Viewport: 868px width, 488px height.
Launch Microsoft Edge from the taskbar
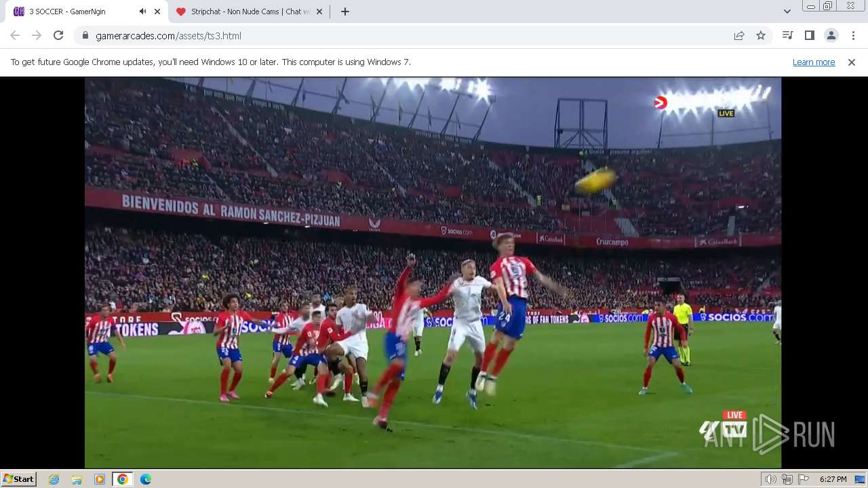click(x=145, y=479)
